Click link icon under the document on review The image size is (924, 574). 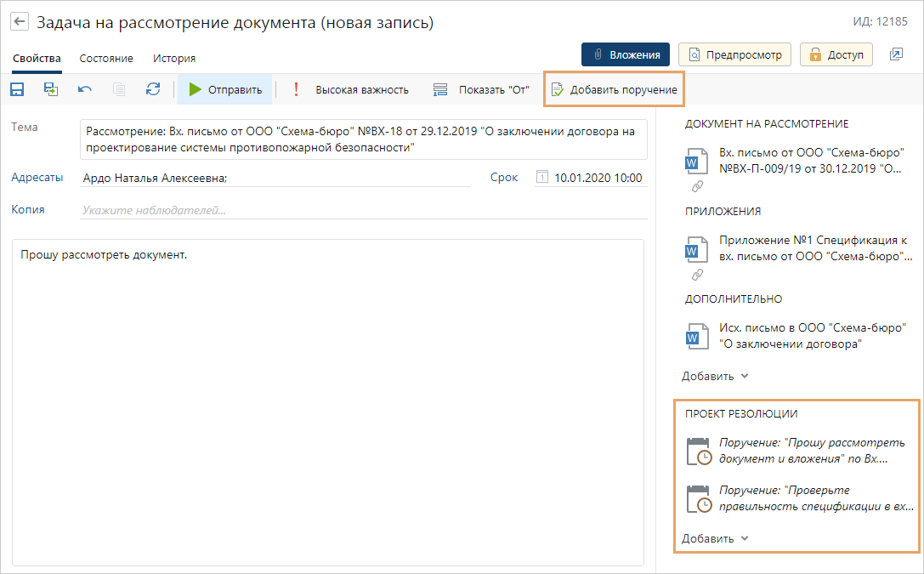(698, 185)
